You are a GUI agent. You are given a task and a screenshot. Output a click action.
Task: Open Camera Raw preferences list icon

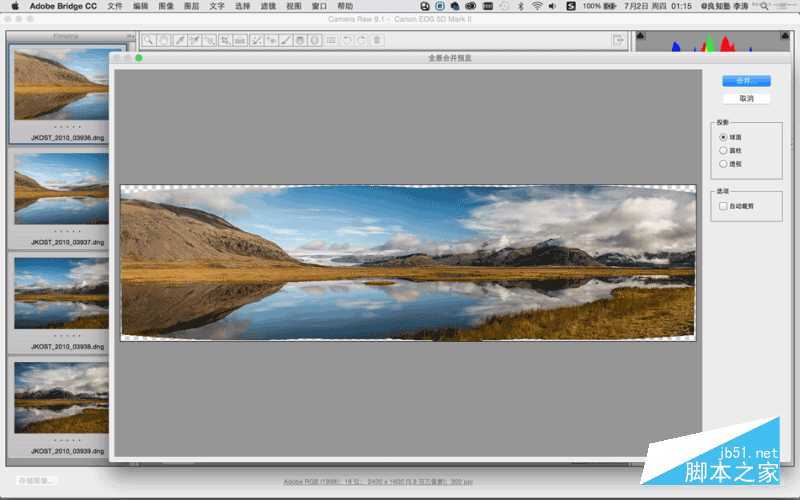331,40
